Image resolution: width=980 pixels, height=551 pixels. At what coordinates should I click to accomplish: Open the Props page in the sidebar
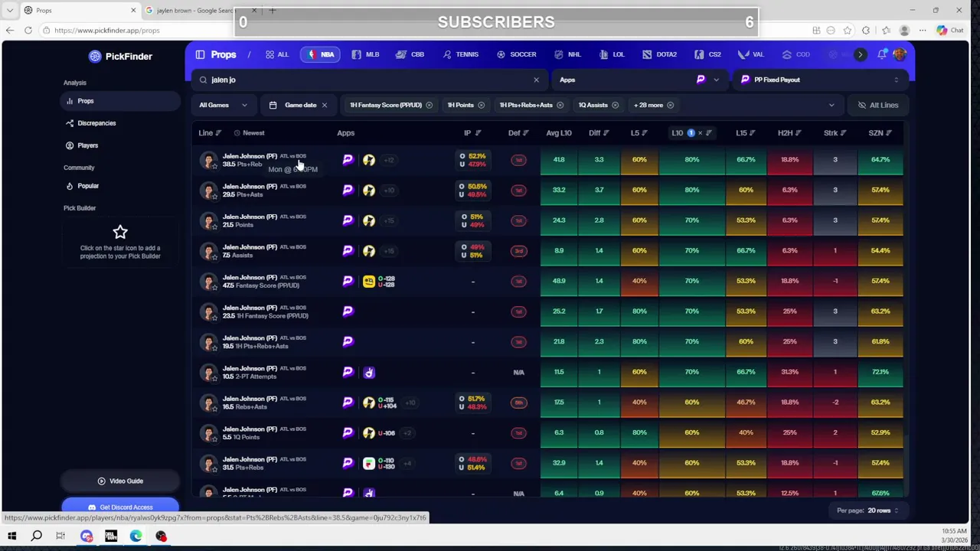click(120, 101)
